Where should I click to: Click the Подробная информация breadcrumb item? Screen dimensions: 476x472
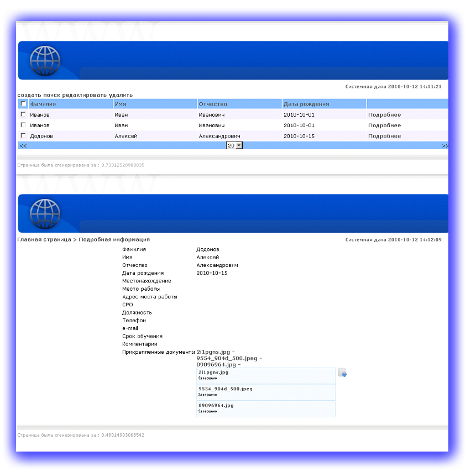coord(114,239)
